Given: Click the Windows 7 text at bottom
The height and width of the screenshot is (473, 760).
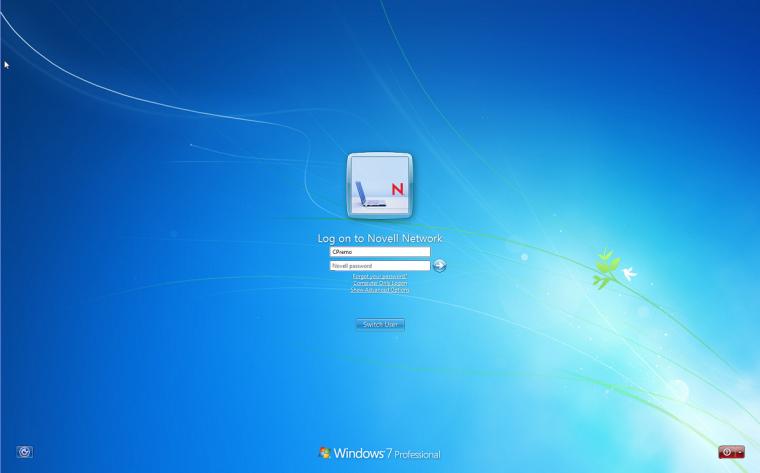Looking at the screenshot, I should [362, 453].
